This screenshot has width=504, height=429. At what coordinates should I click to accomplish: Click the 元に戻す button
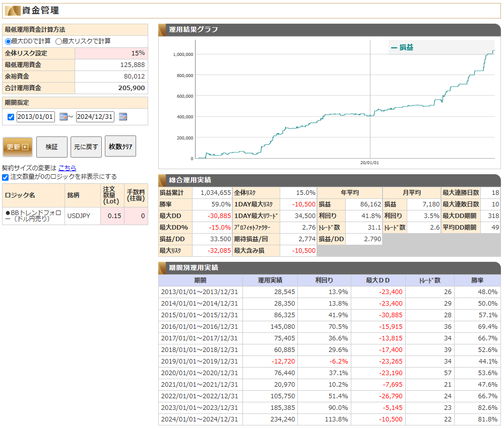coord(86,147)
